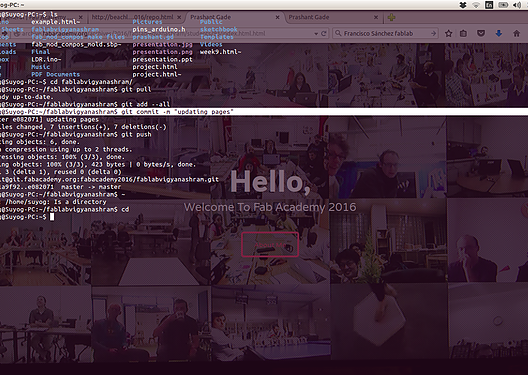Click project.html in terminal listing
Viewport: 528px width, 375px height.
155,67
